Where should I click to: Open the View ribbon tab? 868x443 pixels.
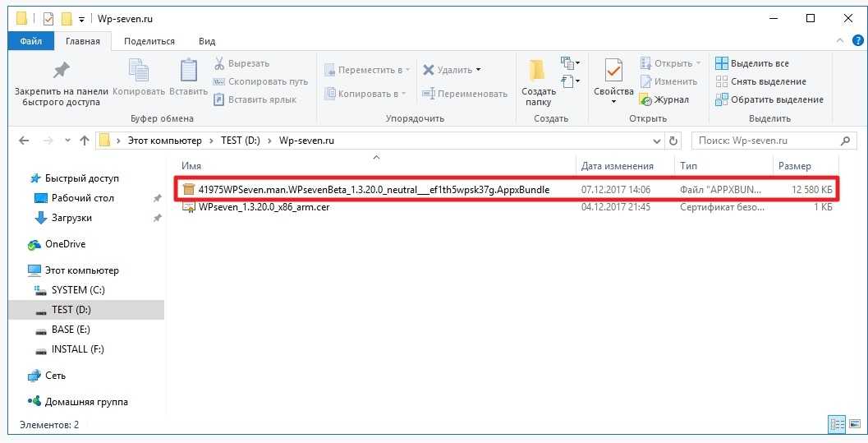[207, 41]
